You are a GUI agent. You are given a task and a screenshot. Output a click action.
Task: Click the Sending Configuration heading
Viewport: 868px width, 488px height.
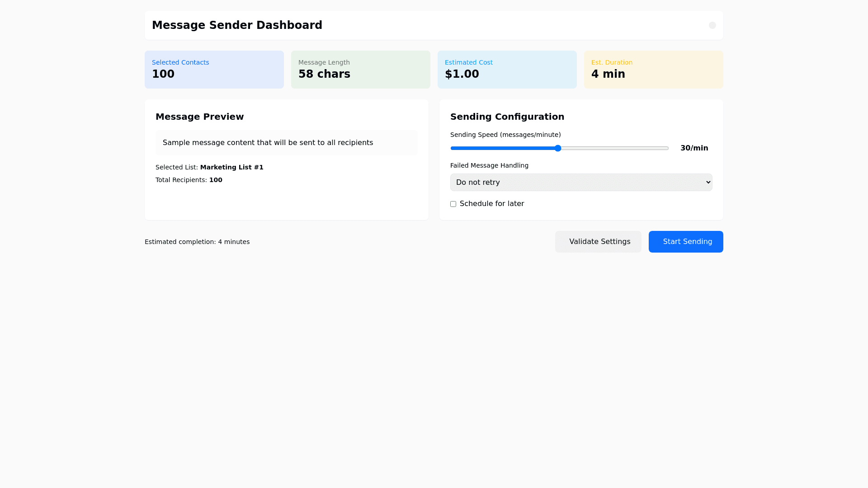(507, 117)
